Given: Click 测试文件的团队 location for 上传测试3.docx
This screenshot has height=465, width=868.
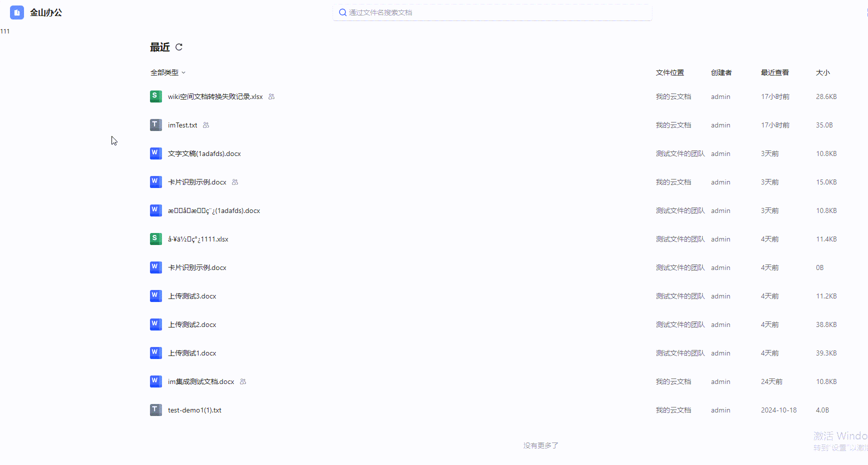Looking at the screenshot, I should [680, 296].
